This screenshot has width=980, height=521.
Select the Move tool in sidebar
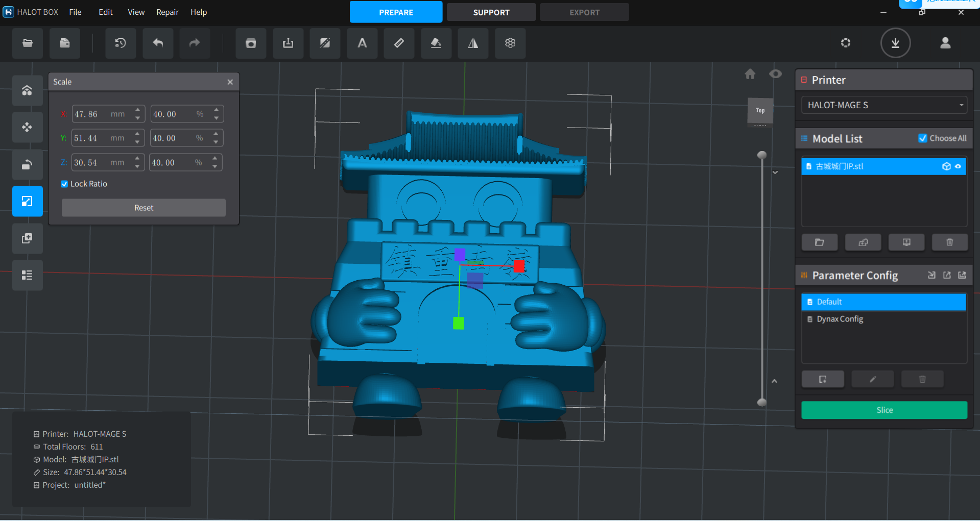28,127
